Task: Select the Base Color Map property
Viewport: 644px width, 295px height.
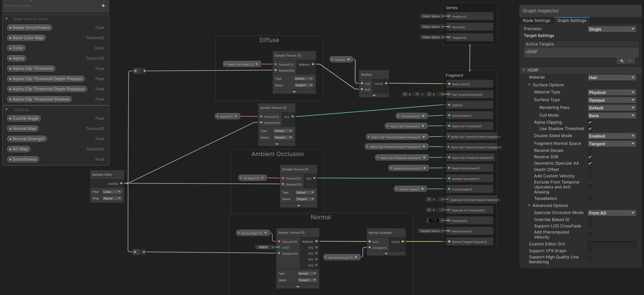Action: click(26, 38)
